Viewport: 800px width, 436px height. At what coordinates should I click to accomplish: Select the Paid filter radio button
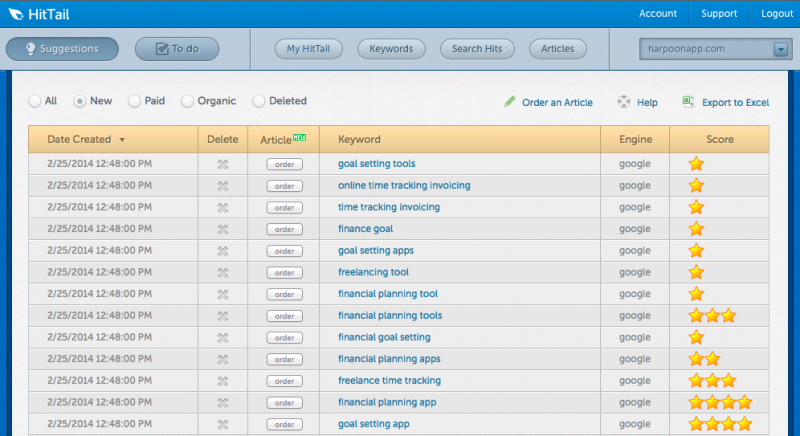click(x=134, y=101)
